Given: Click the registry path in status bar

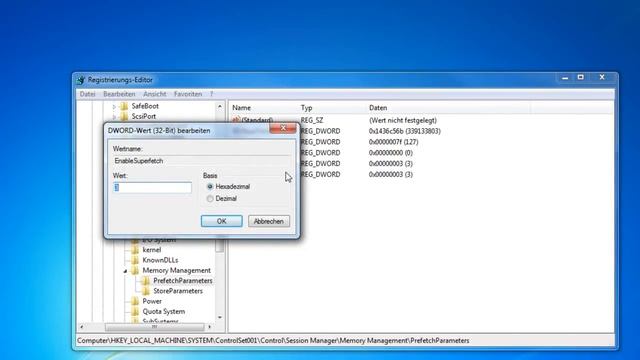Looking at the screenshot, I should point(273,340).
